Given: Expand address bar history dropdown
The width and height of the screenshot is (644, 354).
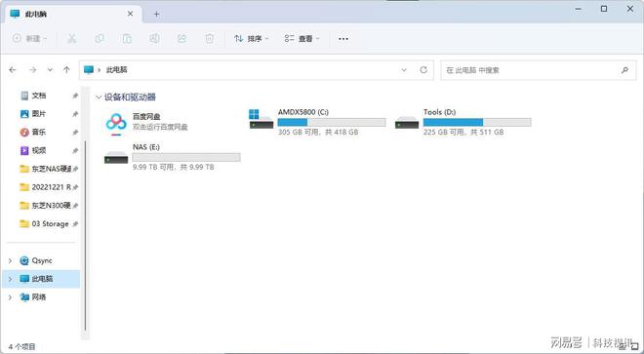Looking at the screenshot, I should click(404, 70).
